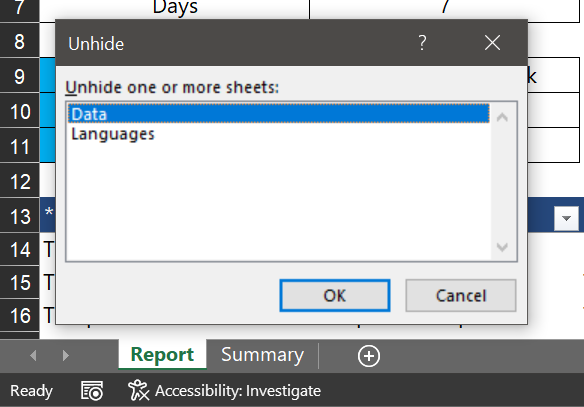
Task: Open Accessibility: Investigate in status bar
Action: [225, 391]
